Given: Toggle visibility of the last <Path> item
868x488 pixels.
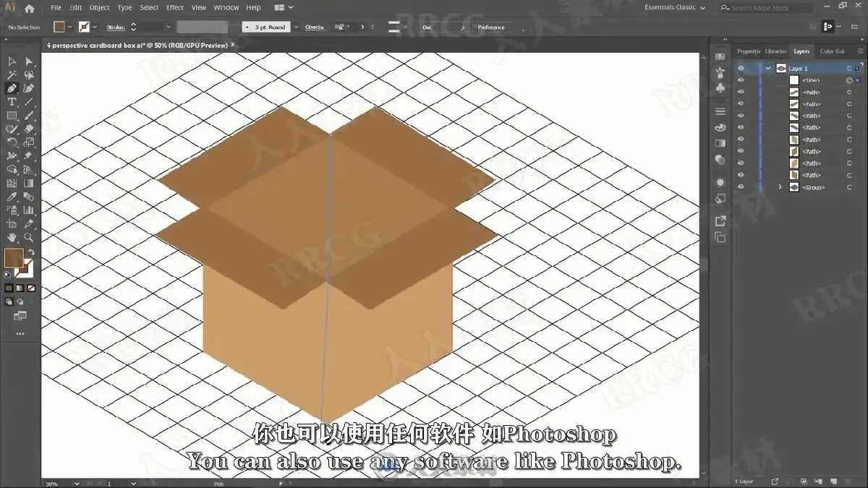Looking at the screenshot, I should [741, 175].
